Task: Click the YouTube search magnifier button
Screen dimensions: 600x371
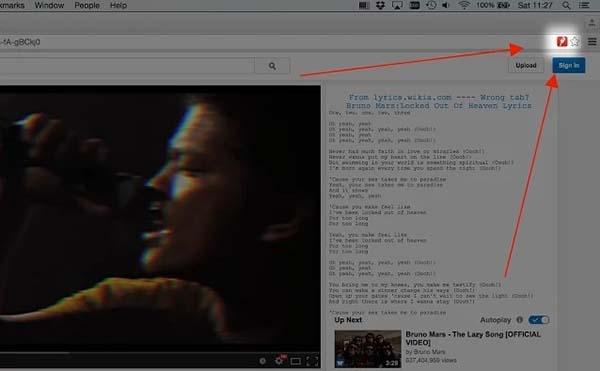Action: point(272,66)
